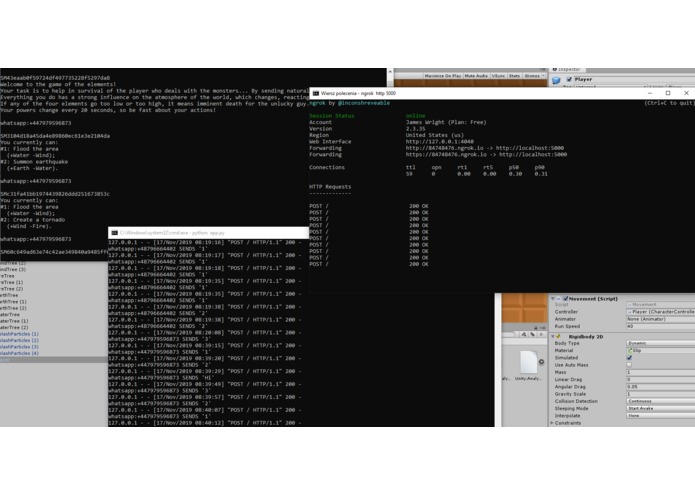This screenshot has height=494, width=695.
Task: Click the http://127.0.0.1:4040 web interface text
Action: pyautogui.click(x=439, y=142)
